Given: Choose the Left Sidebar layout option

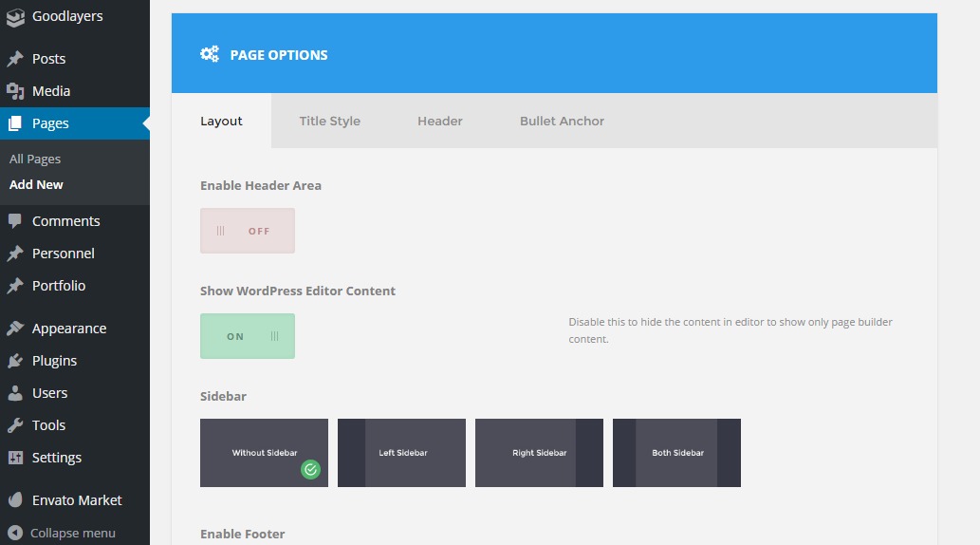Looking at the screenshot, I should click(x=401, y=453).
